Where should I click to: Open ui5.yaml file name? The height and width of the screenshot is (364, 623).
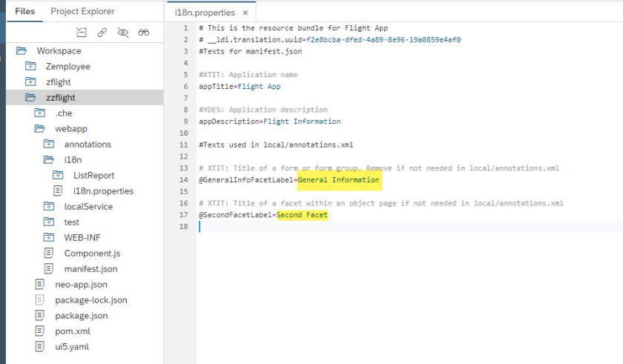72,346
